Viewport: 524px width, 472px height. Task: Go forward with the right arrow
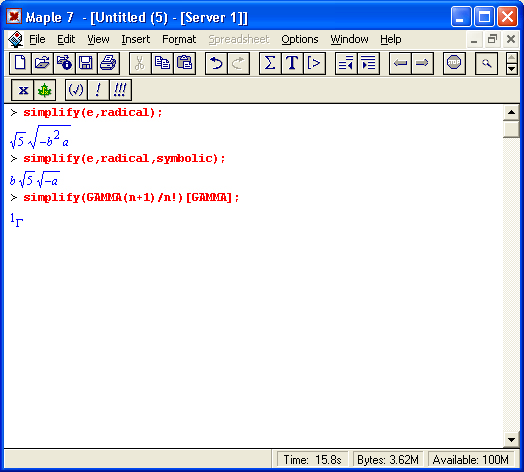click(x=422, y=63)
